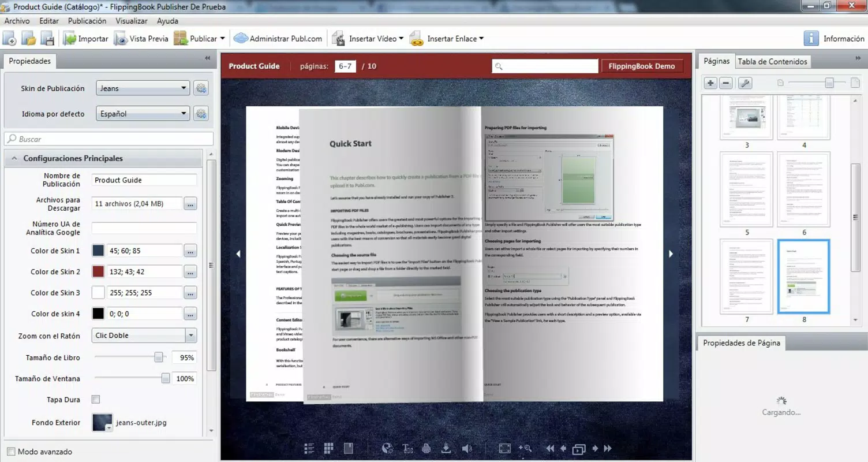868x462 pixels.
Task: Enter fullscreen mode in viewer bar
Action: [x=504, y=448]
